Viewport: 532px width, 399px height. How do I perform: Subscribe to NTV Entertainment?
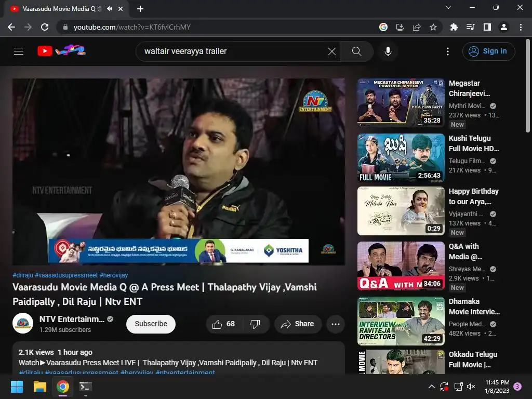pyautogui.click(x=151, y=324)
